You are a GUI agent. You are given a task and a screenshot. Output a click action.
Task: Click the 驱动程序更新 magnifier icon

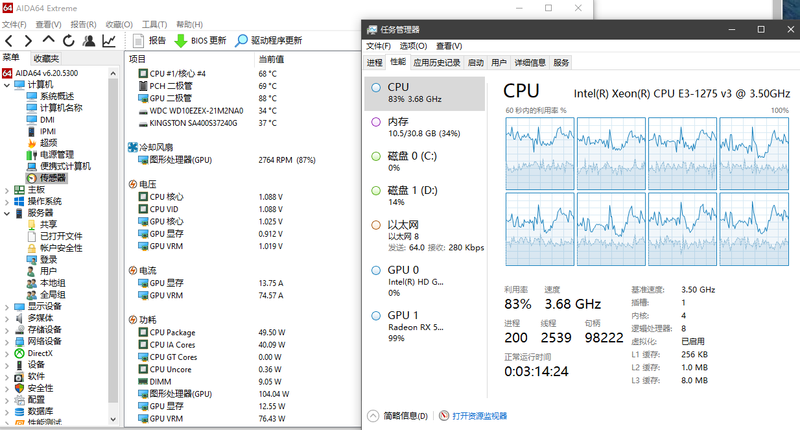coord(241,41)
